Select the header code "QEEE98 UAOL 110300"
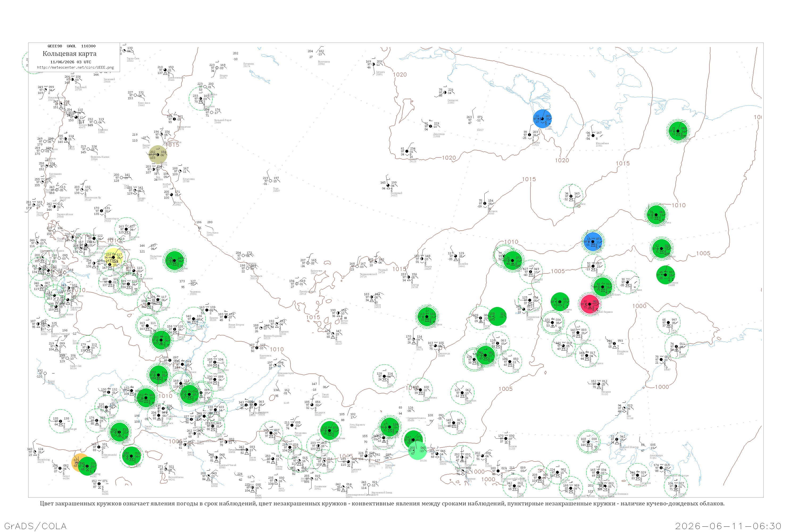Viewport: 798px width, 532px height. (72, 46)
